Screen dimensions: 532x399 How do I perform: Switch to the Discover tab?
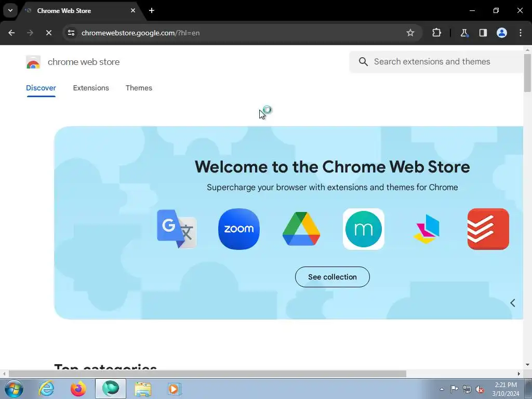tap(41, 88)
